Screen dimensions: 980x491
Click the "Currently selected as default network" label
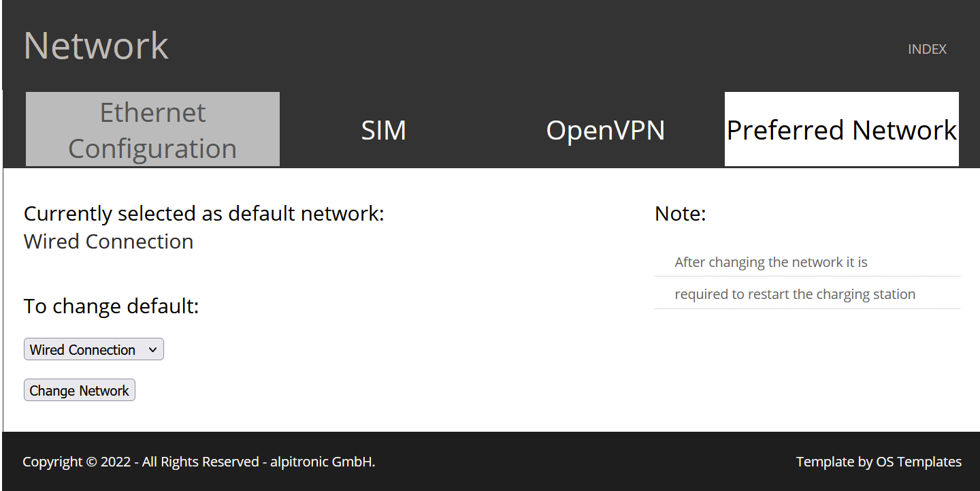click(203, 214)
